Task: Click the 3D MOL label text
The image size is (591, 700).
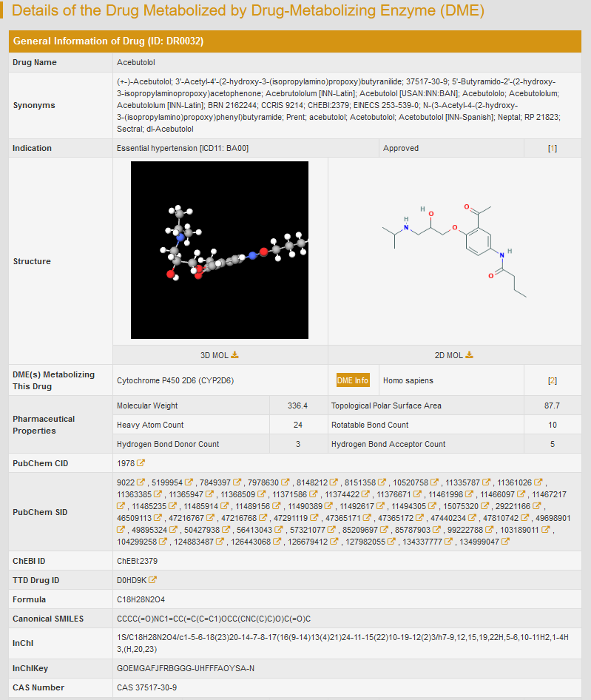Action: click(215, 355)
